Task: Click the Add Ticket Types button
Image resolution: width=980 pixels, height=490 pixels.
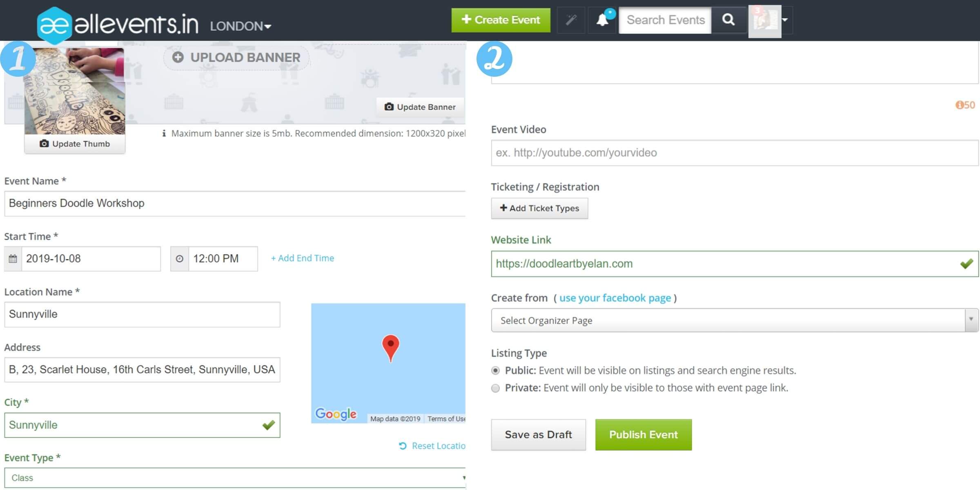Action: click(539, 207)
